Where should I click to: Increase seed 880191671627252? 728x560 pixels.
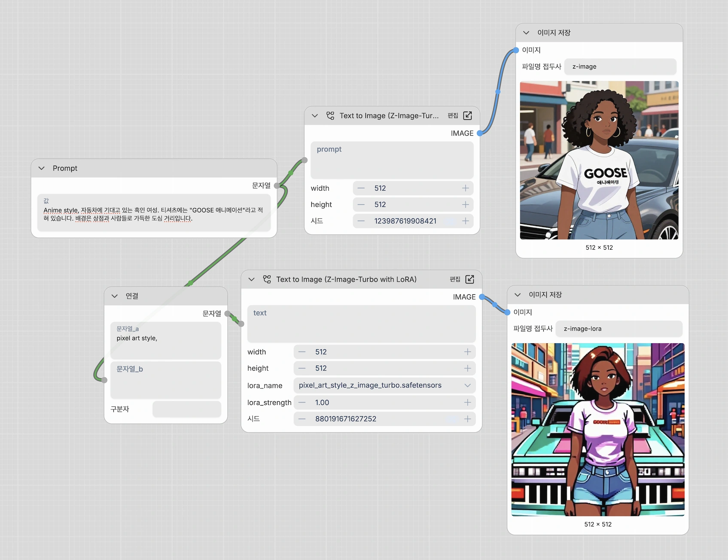[468, 419]
